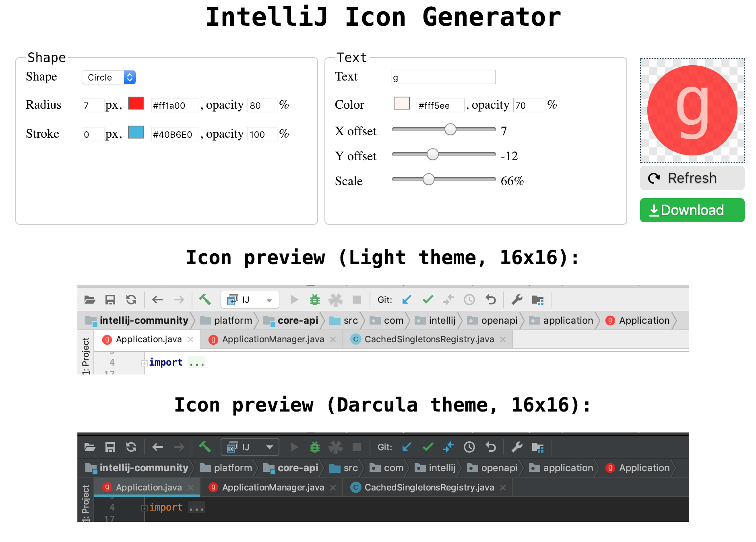This screenshot has width=756, height=542.
Task: Click Run play icon in light toolbar
Action: pos(294,300)
